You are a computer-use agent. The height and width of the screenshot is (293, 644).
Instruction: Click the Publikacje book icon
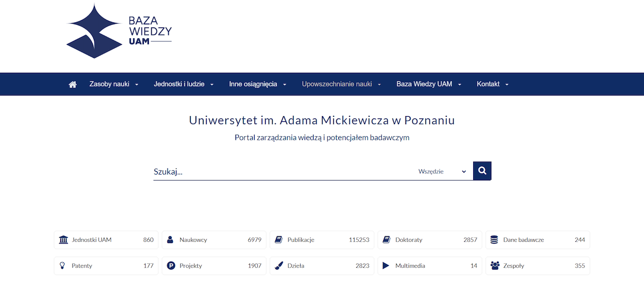click(x=279, y=240)
